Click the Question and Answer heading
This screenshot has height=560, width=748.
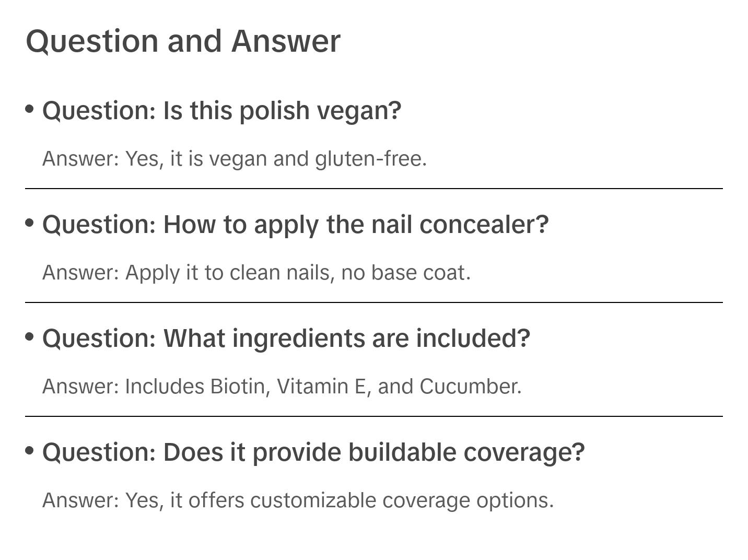pyautogui.click(x=183, y=41)
